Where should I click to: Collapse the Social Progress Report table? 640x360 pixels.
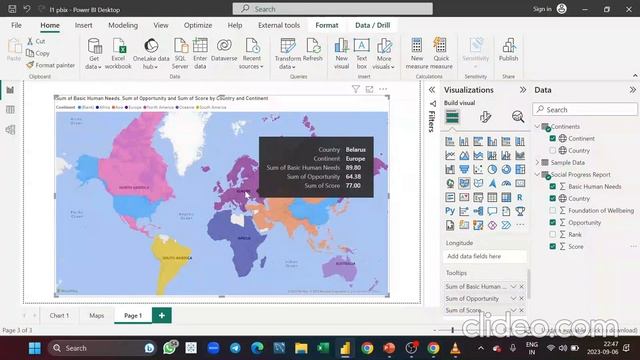click(538, 174)
